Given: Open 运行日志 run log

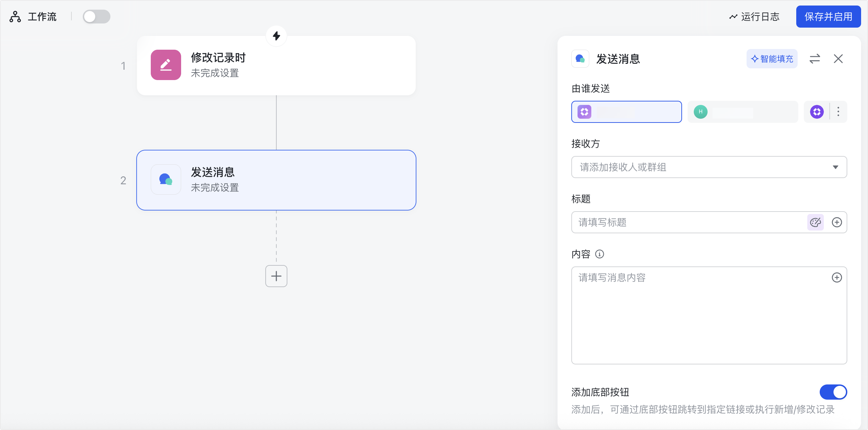Looking at the screenshot, I should [754, 17].
